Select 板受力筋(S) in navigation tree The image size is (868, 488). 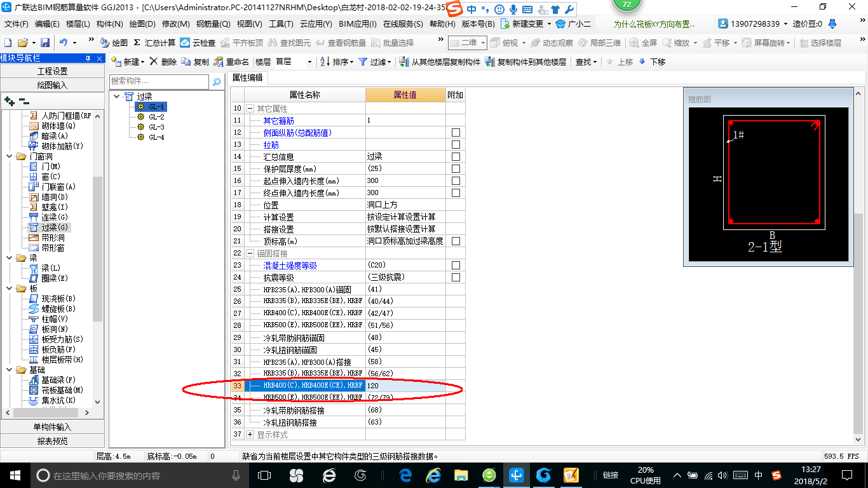coord(56,339)
